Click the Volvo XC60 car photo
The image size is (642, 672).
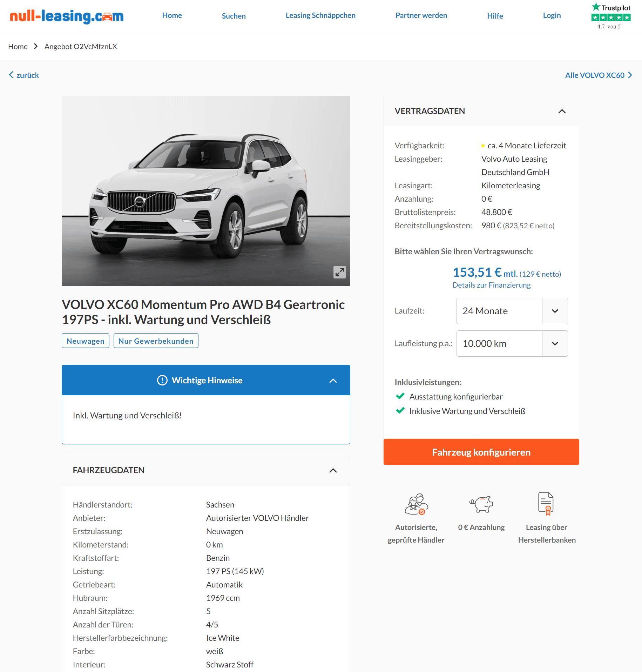[206, 191]
